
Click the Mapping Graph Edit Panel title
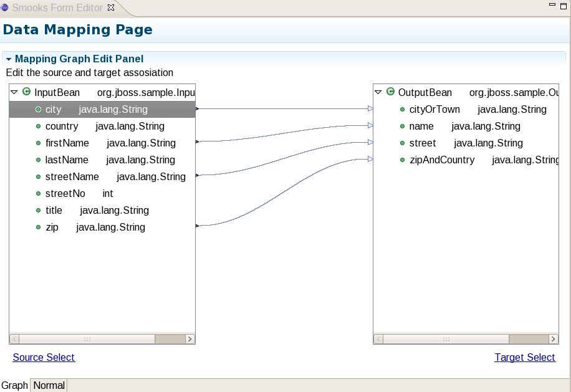(x=79, y=59)
